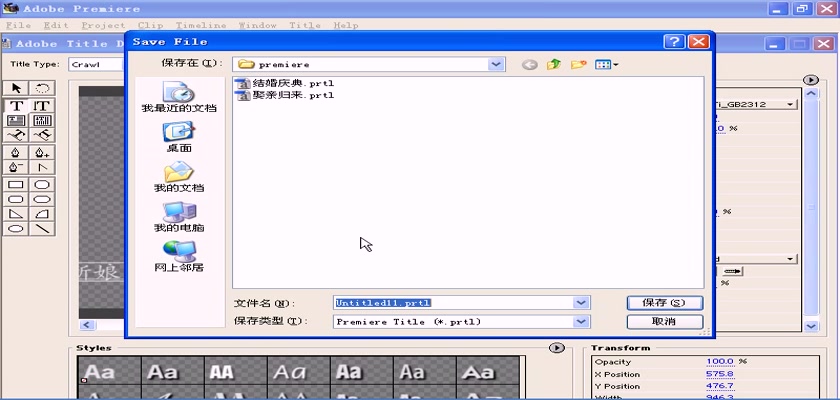840x400 pixels.
Task: Select the Delete Anchor Point tool
Action: click(x=16, y=168)
